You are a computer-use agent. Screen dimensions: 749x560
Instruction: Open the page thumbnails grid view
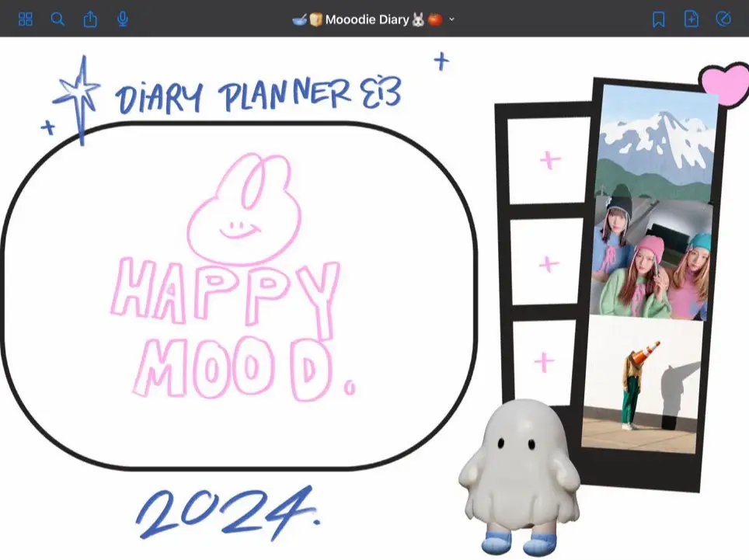click(x=26, y=19)
